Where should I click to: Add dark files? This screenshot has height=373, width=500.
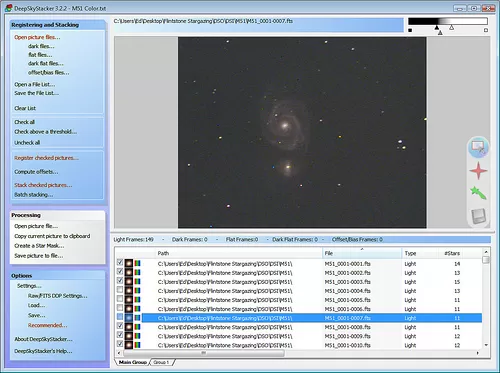click(41, 46)
